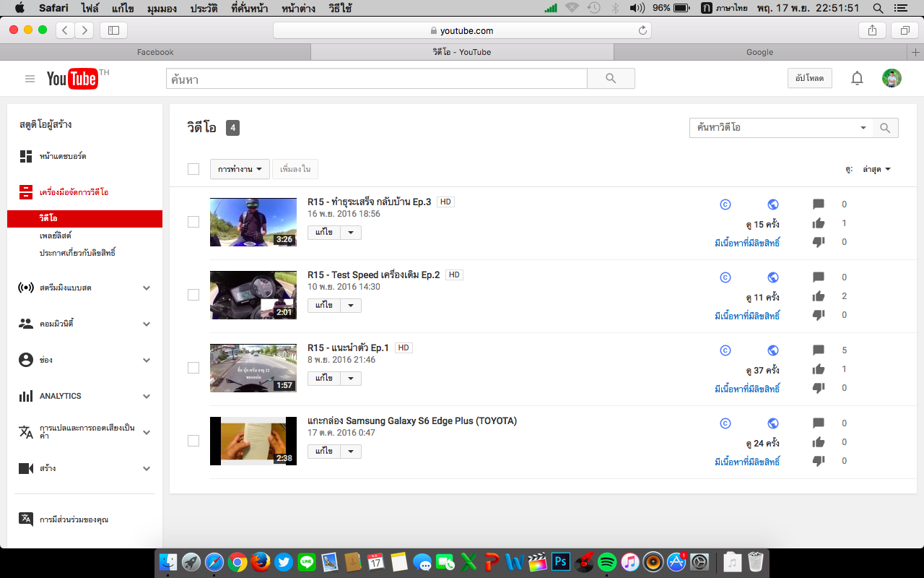Launch Spotify from the Dock
Image resolution: width=924 pixels, height=578 pixels.
tap(607, 561)
